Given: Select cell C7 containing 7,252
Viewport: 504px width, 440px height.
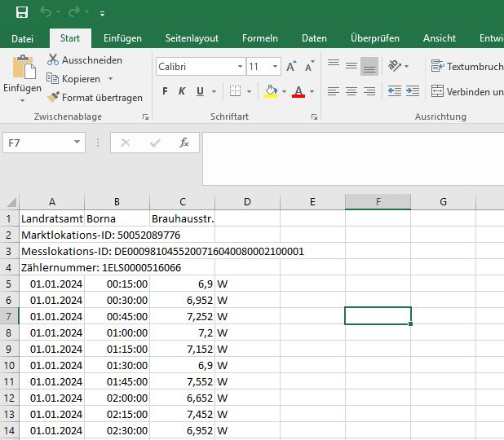Looking at the screenshot, I should tap(182, 316).
